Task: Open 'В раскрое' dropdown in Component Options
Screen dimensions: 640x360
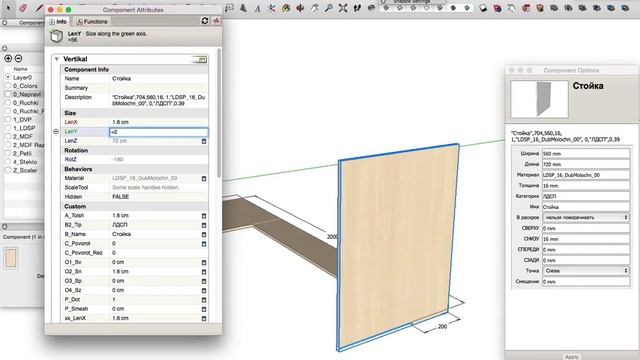Action: tap(586, 218)
